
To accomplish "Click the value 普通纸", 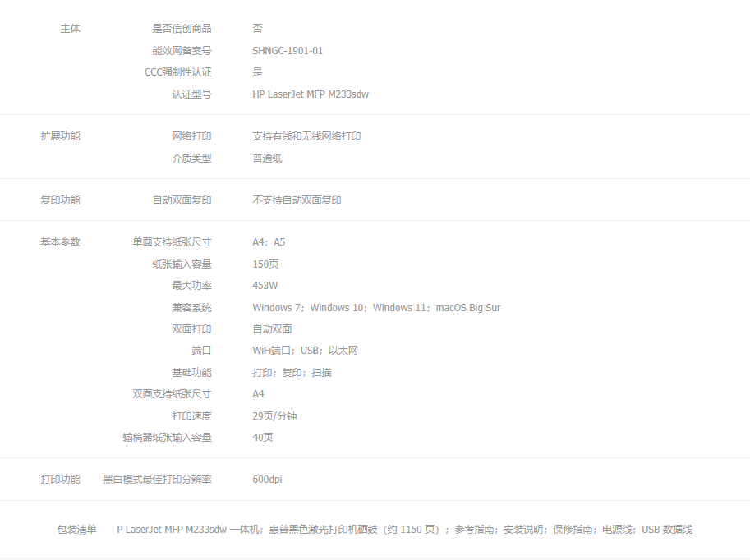I will [x=267, y=158].
